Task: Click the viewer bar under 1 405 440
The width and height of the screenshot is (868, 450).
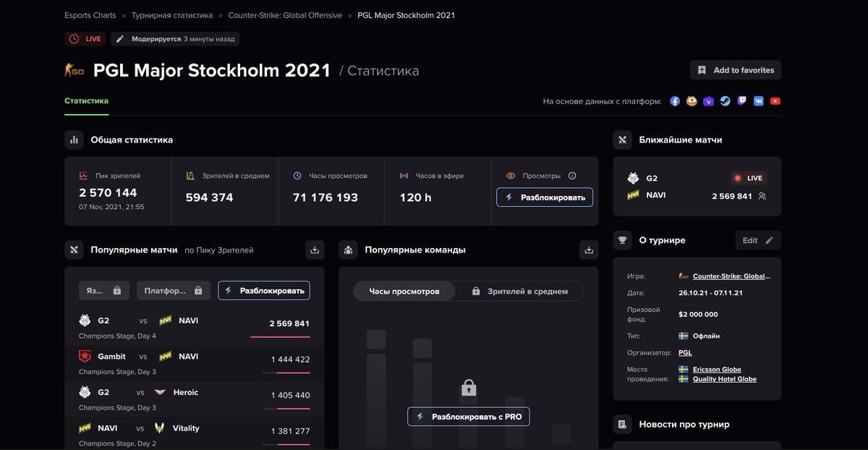Action: pyautogui.click(x=286, y=409)
